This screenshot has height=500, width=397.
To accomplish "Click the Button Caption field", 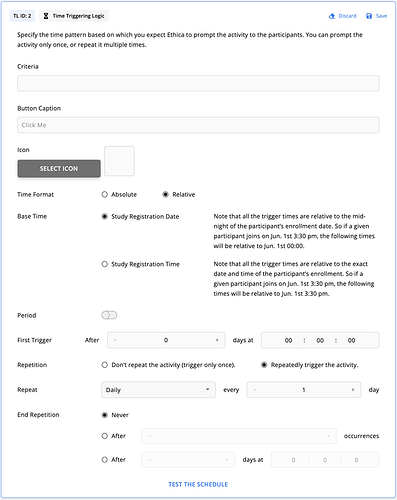I will (x=198, y=125).
